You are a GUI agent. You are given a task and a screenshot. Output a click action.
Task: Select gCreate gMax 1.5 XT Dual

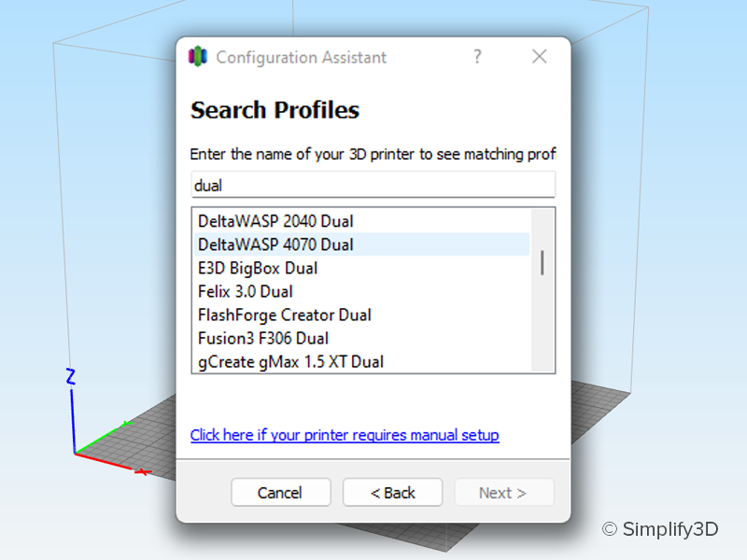361,361
